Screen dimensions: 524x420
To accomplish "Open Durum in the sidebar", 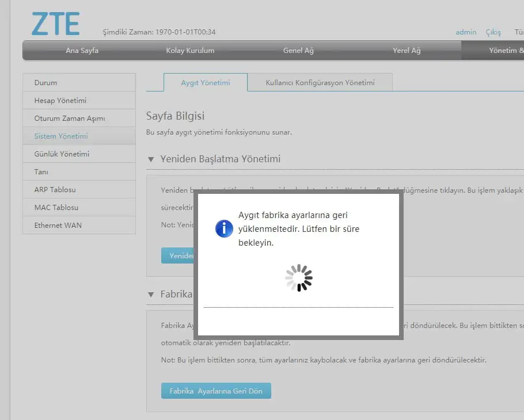I will (x=45, y=82).
